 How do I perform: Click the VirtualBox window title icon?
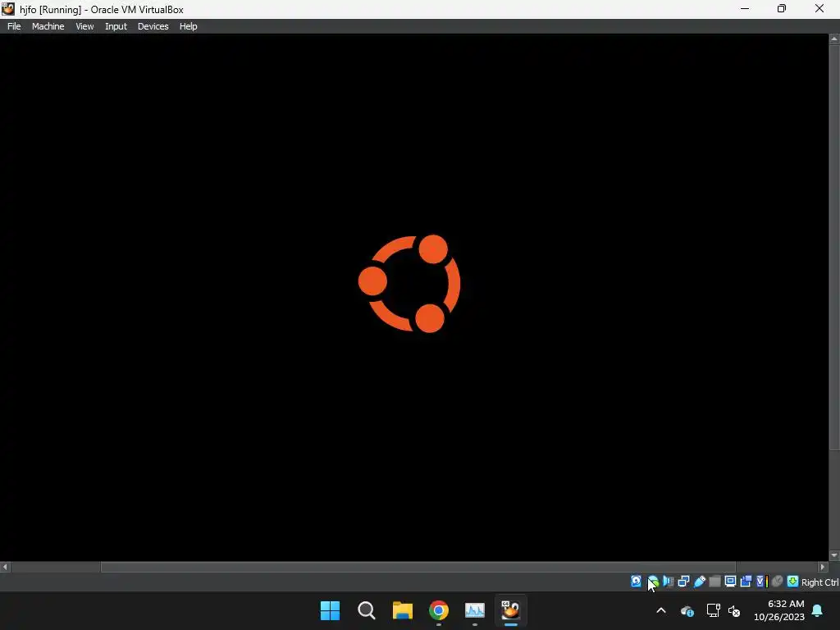pyautogui.click(x=8, y=9)
